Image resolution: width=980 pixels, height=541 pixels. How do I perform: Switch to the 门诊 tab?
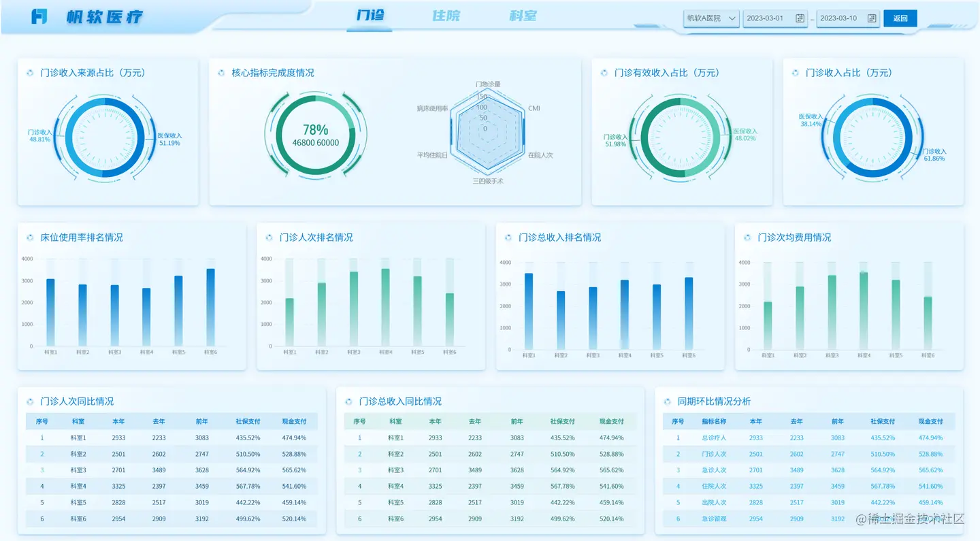pos(370,16)
